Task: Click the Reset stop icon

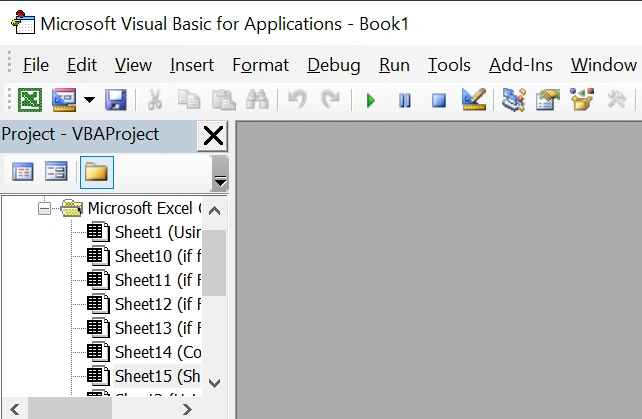Action: 438,100
